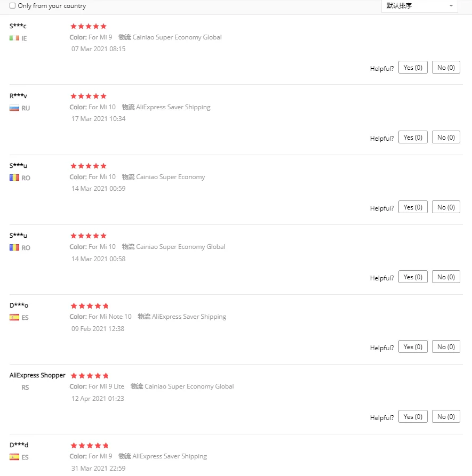Viewport: 472px width, 476px height.
Task: Click reviewer name AliExpress Shopper
Action: (x=37, y=375)
